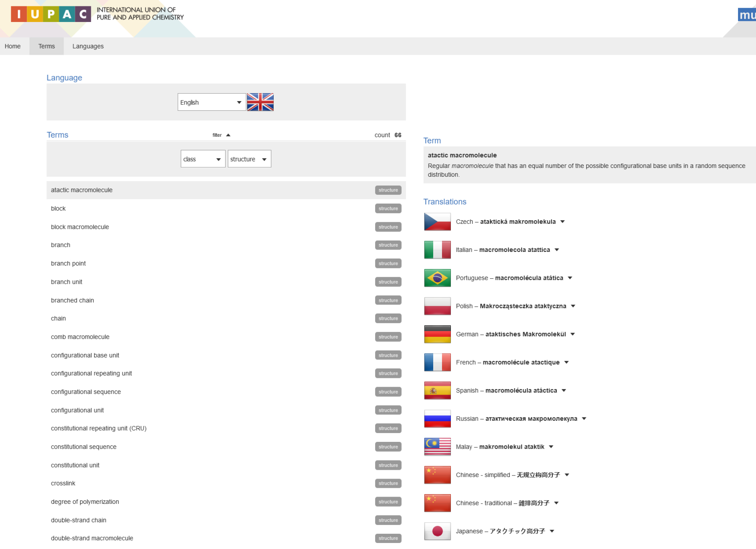Click the structure badge beside crosslink
This screenshot has width=756, height=549.
coord(388,483)
